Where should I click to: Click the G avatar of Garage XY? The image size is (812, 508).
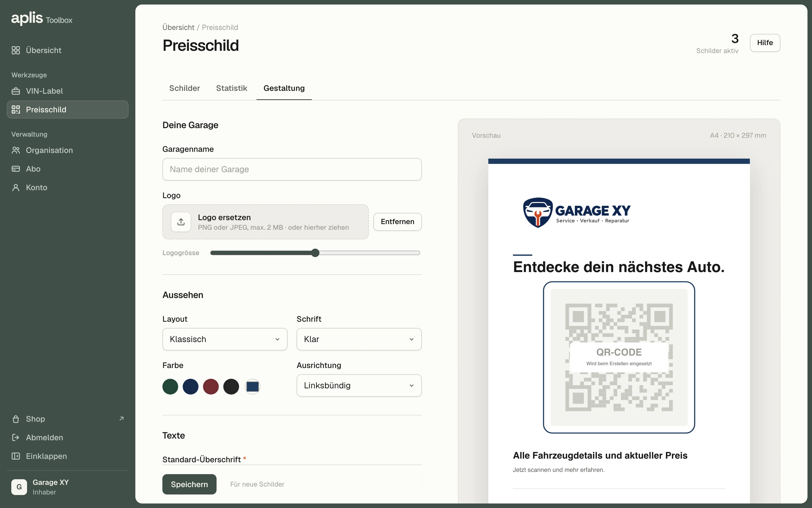coord(19,487)
